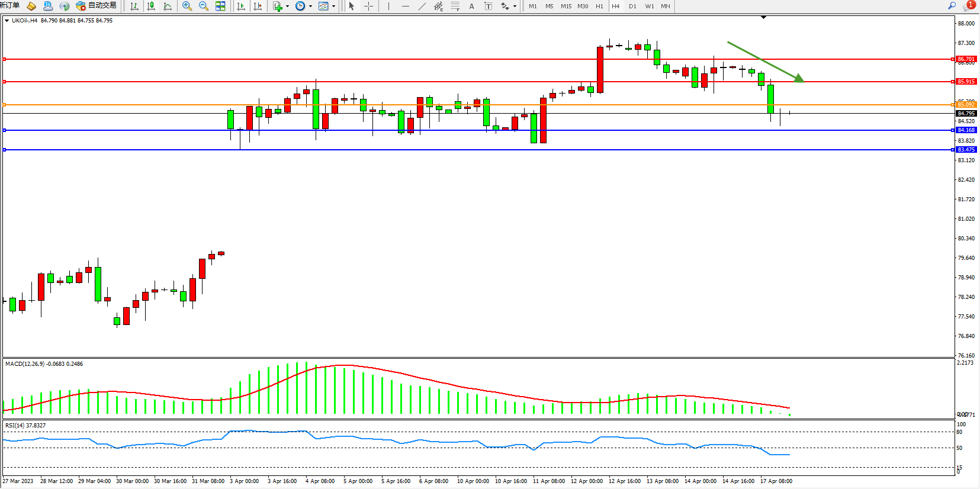This screenshot has width=980, height=489.
Task: Pick the Draw Trendline tool
Action: pyautogui.click(x=422, y=6)
